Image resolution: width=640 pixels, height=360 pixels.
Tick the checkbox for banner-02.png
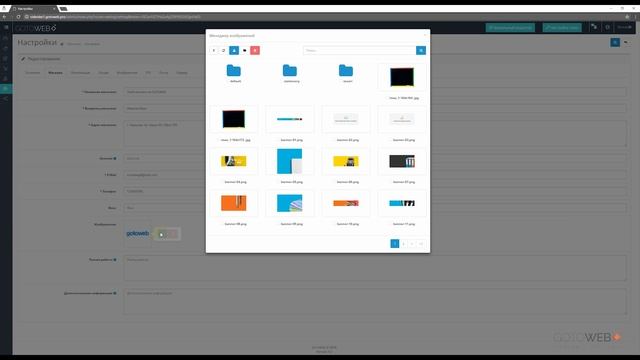334,140
